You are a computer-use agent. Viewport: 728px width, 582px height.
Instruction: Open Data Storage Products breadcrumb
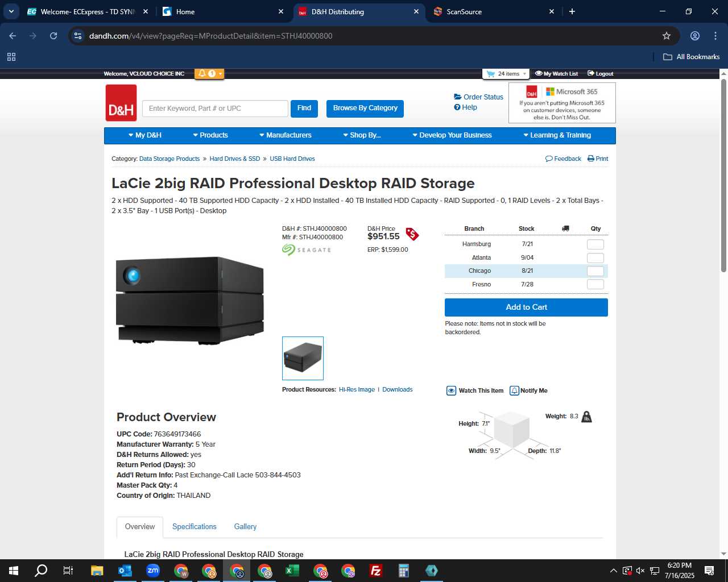[x=169, y=159]
